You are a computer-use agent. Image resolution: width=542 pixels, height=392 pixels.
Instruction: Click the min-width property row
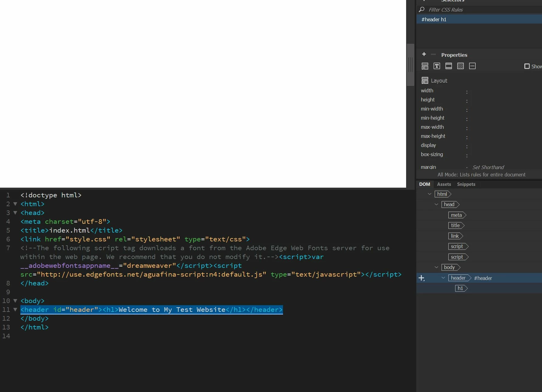pyautogui.click(x=479, y=109)
